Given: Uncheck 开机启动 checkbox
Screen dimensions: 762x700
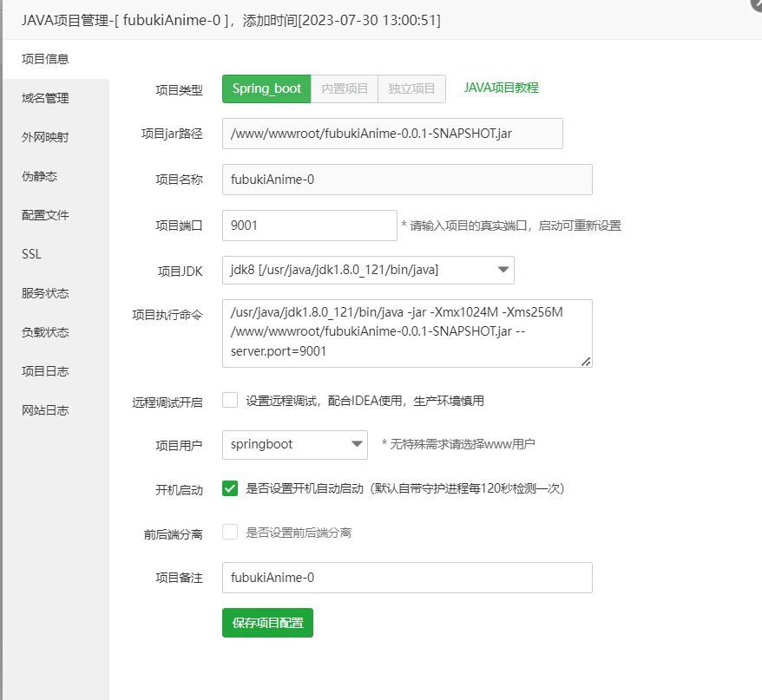Looking at the screenshot, I should (x=230, y=488).
